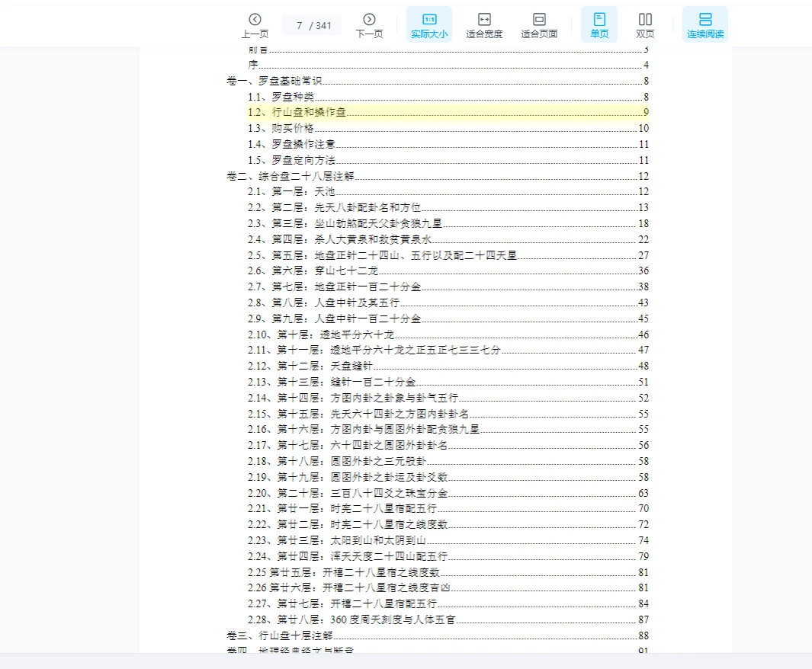The height and width of the screenshot is (669, 812).
Task: Open entry 2.21 时宪二十八星宿配五行
Action: (x=448, y=508)
